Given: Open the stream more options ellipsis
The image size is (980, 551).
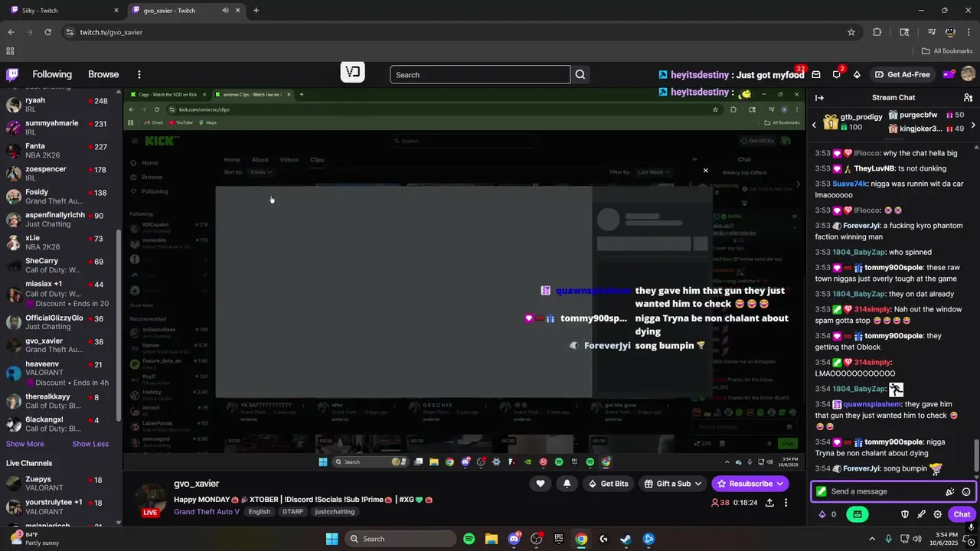Looking at the screenshot, I should tap(786, 503).
